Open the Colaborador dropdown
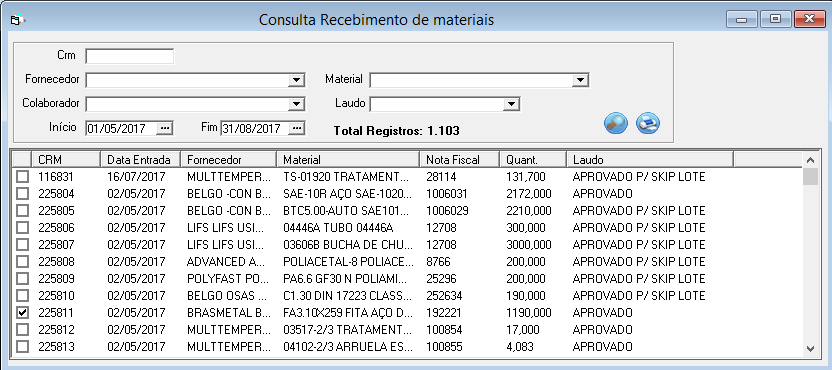The width and height of the screenshot is (832, 370). pyautogui.click(x=296, y=104)
